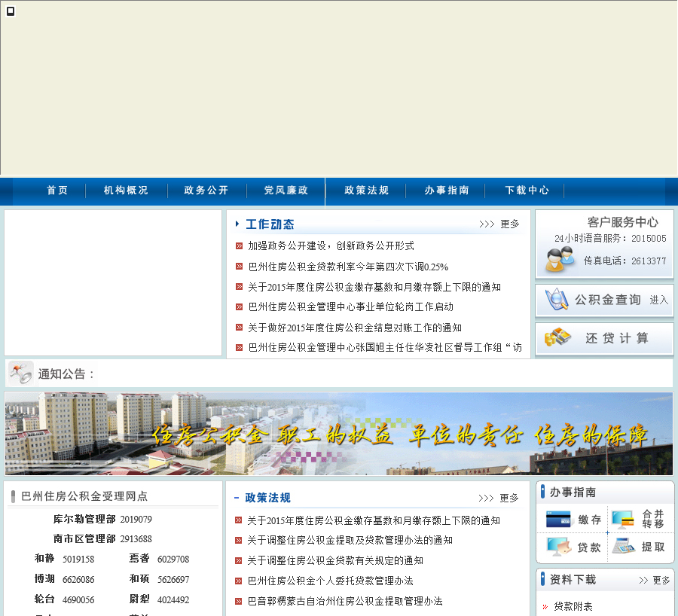Select 和静 phone number 5019158
This screenshot has height=616, width=678.
78,560
